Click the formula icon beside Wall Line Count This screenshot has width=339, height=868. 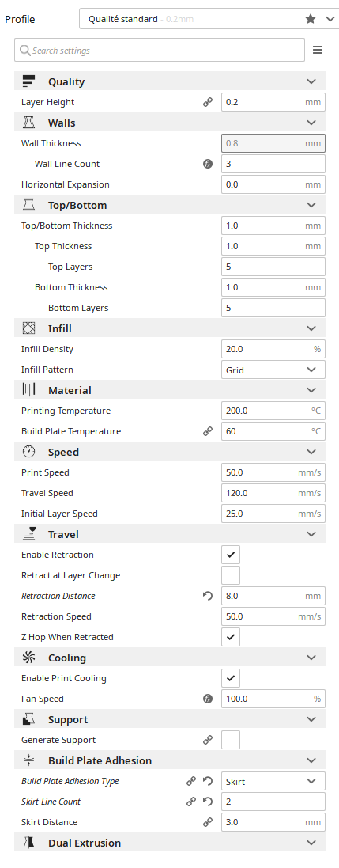pyautogui.click(x=208, y=164)
